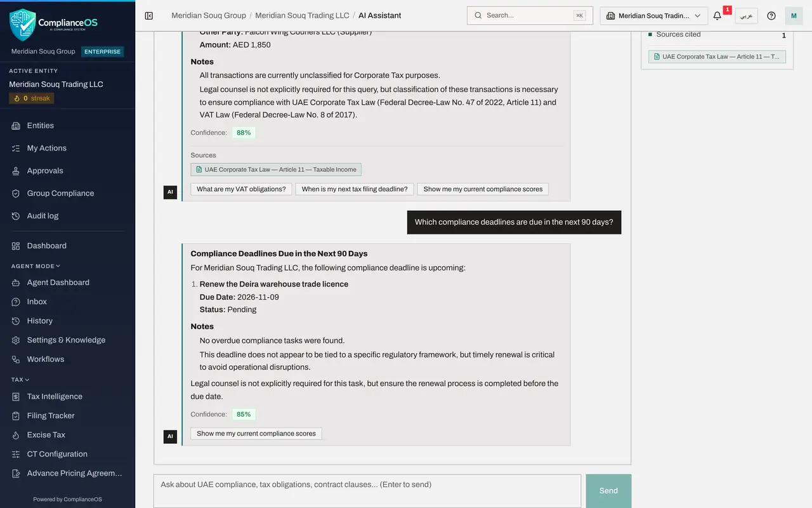The height and width of the screenshot is (508, 812).
Task: Click the Dashboard icon in sidebar
Action: pyautogui.click(x=16, y=246)
